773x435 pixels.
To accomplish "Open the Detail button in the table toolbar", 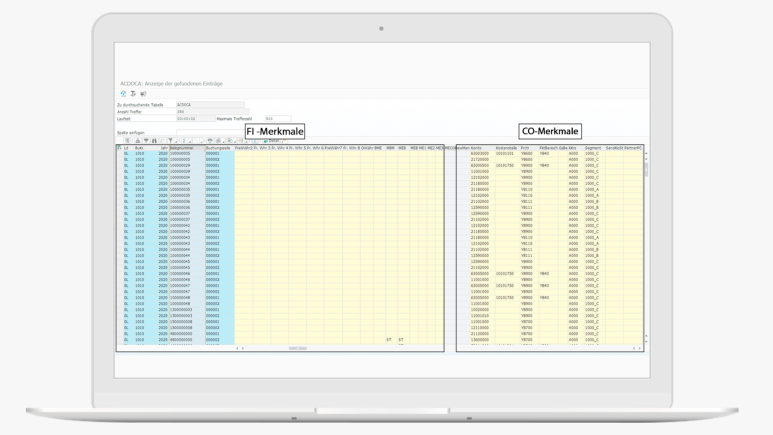I will pyautogui.click(x=271, y=141).
